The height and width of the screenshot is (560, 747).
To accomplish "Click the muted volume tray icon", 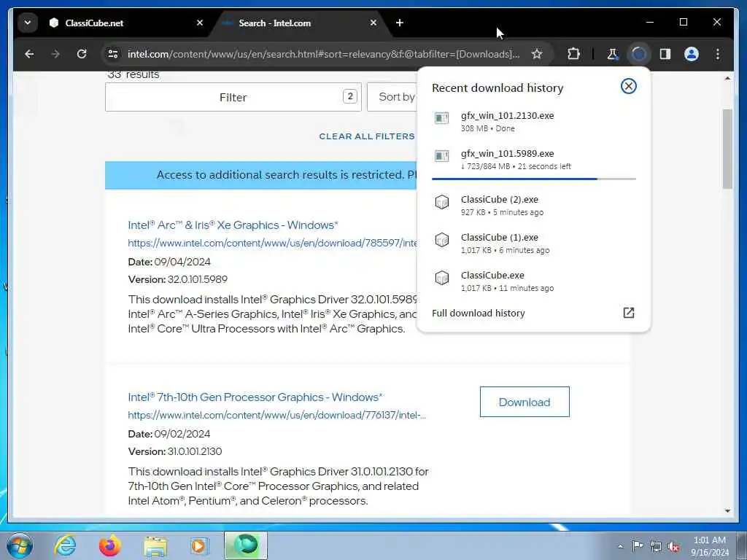I will [673, 546].
